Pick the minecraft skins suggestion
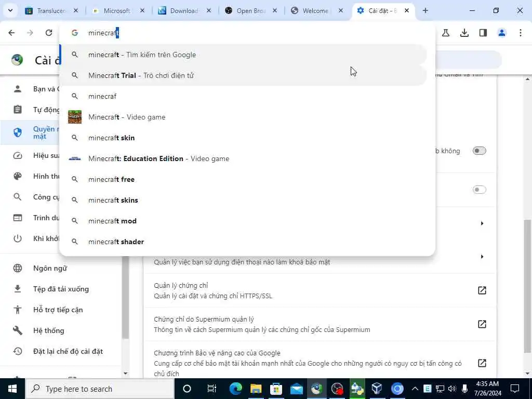Viewport: 532px width, 399px height. [x=244, y=200]
